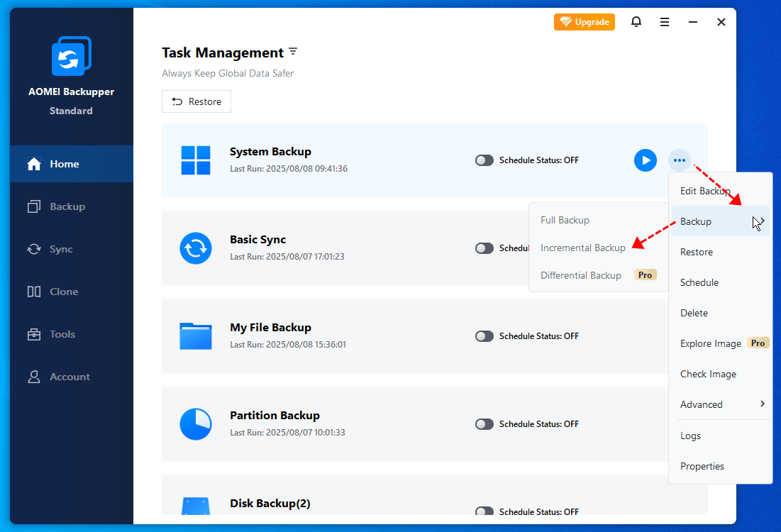This screenshot has width=781, height=532.
Task: Click the Task Management filter icon
Action: click(x=293, y=52)
